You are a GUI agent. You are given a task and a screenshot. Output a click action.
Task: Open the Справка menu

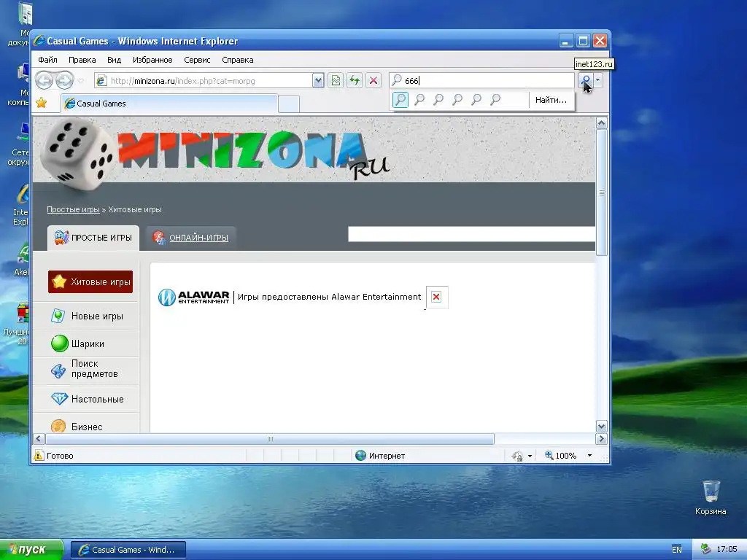tap(237, 60)
